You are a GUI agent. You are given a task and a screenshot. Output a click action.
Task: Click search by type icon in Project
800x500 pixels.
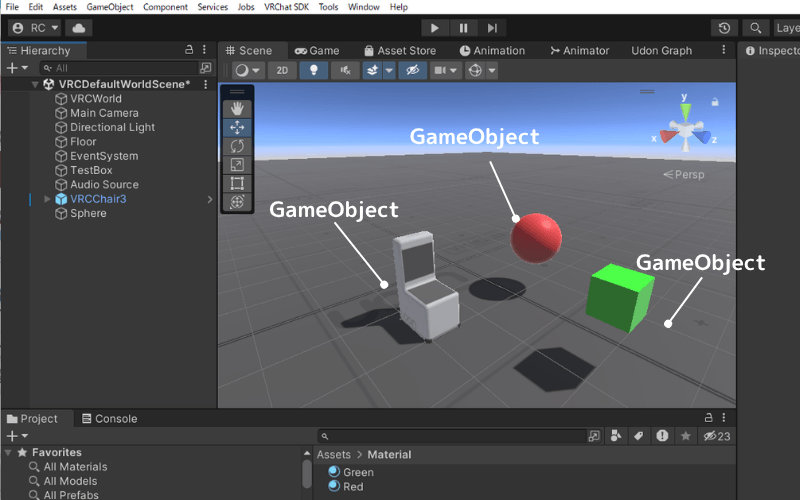click(x=616, y=436)
